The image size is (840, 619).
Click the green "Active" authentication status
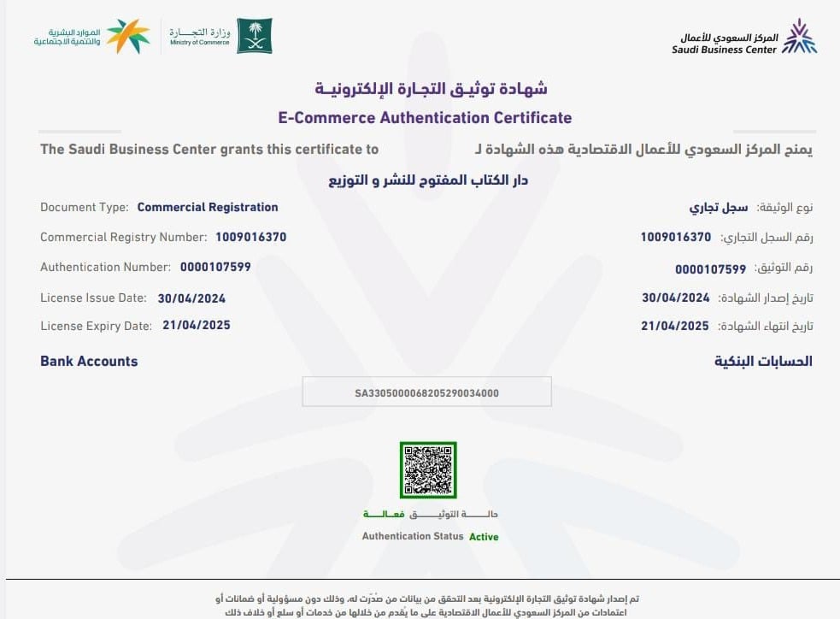tap(484, 537)
